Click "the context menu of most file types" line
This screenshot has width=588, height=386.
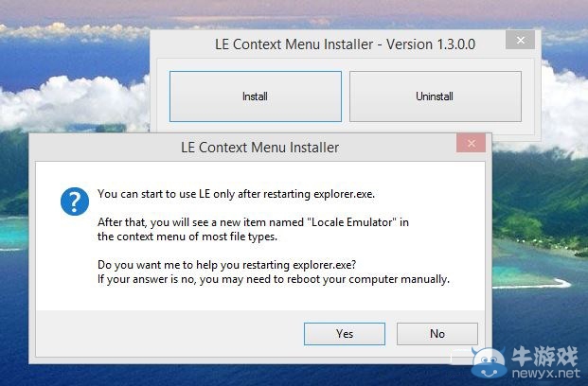(x=187, y=237)
